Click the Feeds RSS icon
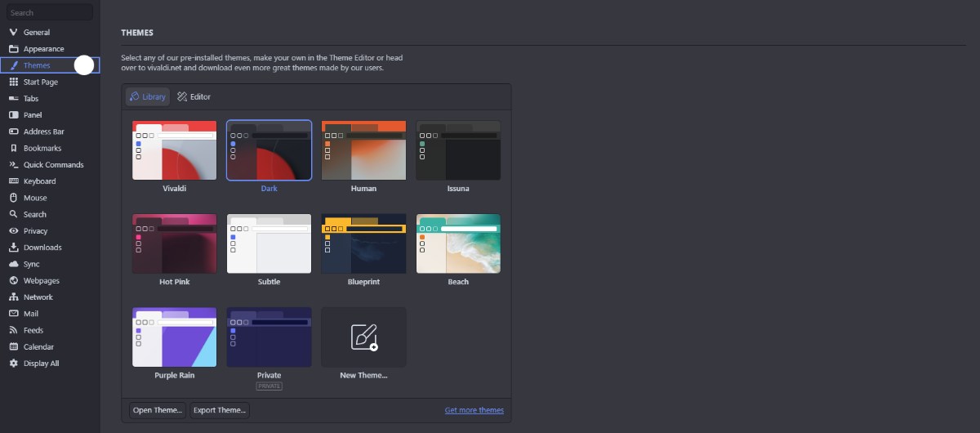Image resolution: width=980 pixels, height=433 pixels. point(13,330)
